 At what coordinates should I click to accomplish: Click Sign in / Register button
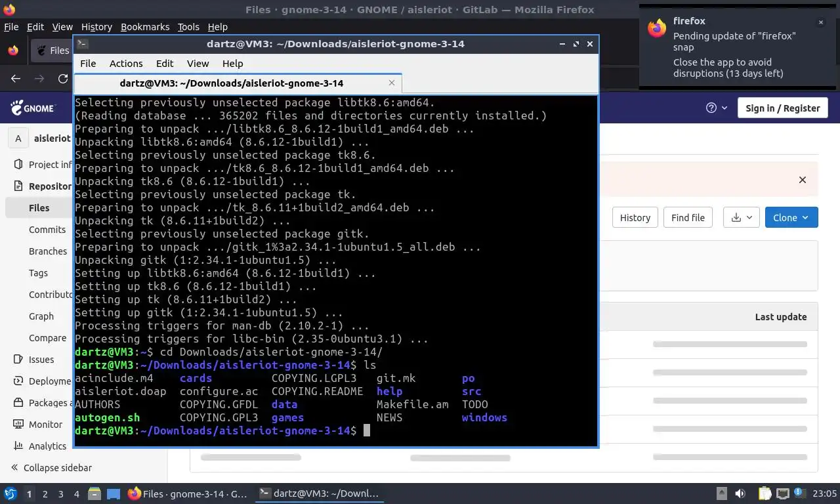(782, 108)
